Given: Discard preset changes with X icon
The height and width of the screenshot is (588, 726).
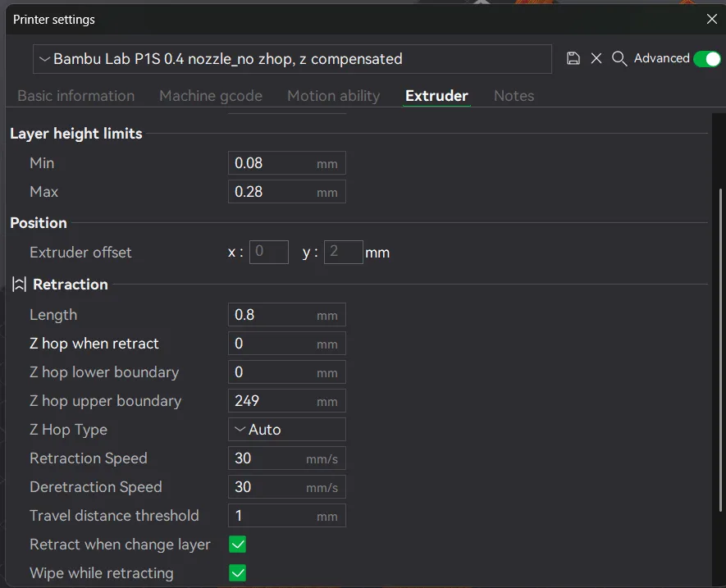Looking at the screenshot, I should coord(596,58).
